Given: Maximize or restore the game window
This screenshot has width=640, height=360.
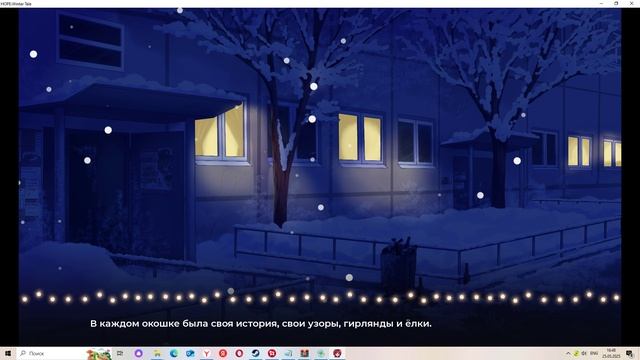Looking at the screenshot, I should 616,3.
